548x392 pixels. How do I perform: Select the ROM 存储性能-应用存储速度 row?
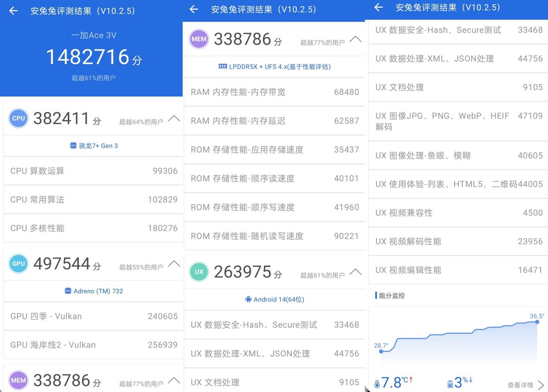click(274, 150)
